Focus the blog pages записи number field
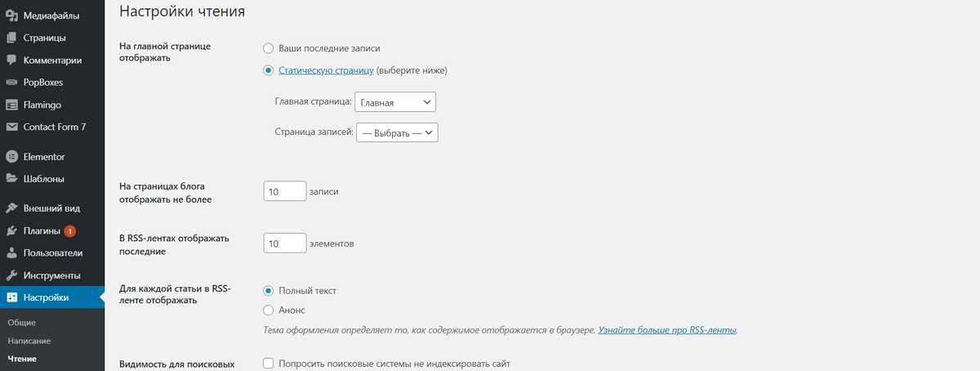This screenshot has width=980, height=371. (285, 191)
